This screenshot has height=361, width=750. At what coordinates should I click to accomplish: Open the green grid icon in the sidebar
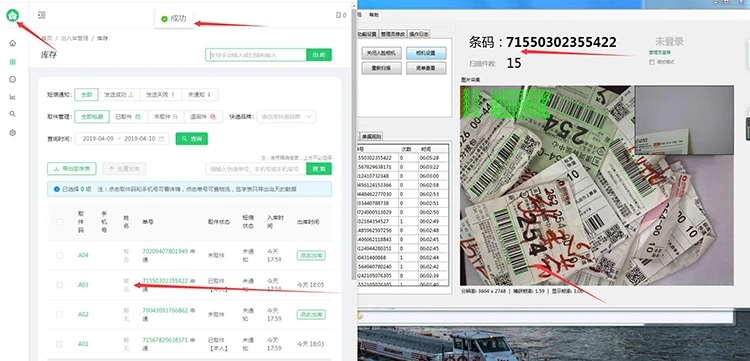tap(12, 62)
